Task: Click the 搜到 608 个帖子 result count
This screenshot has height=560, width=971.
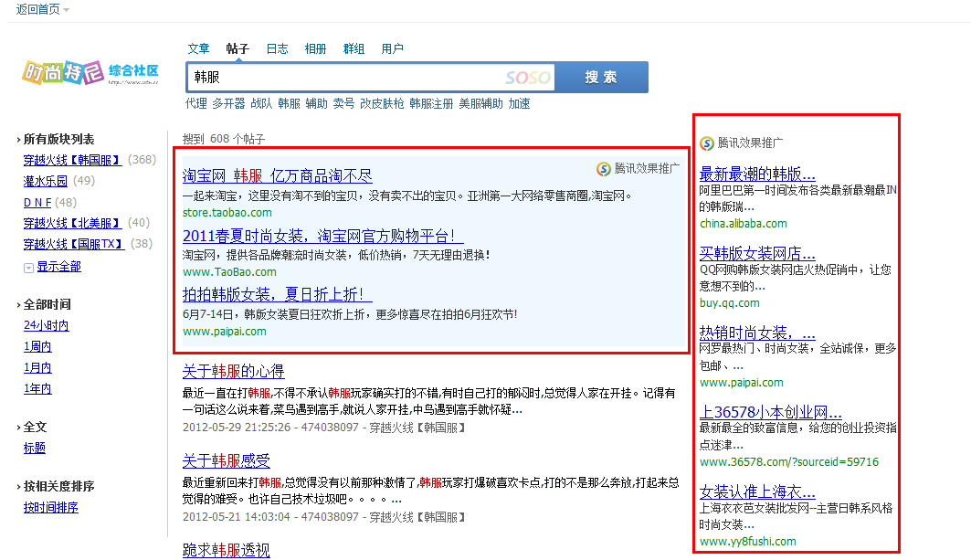Action: [x=224, y=139]
